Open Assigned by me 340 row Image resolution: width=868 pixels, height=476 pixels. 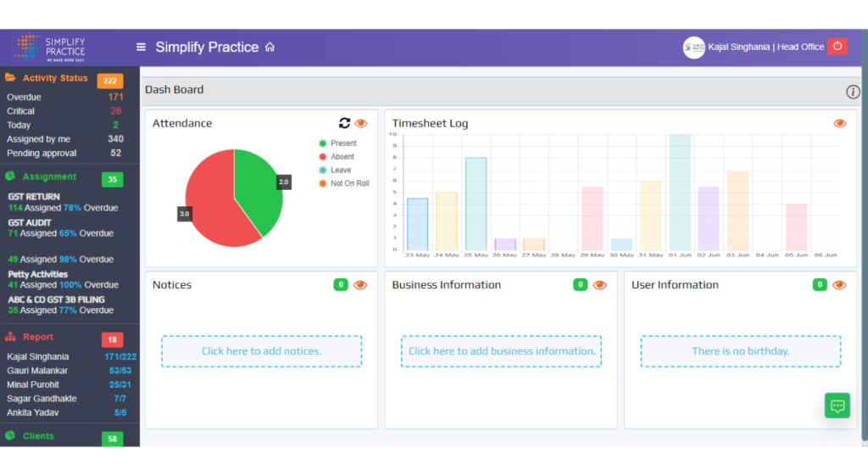64,139
